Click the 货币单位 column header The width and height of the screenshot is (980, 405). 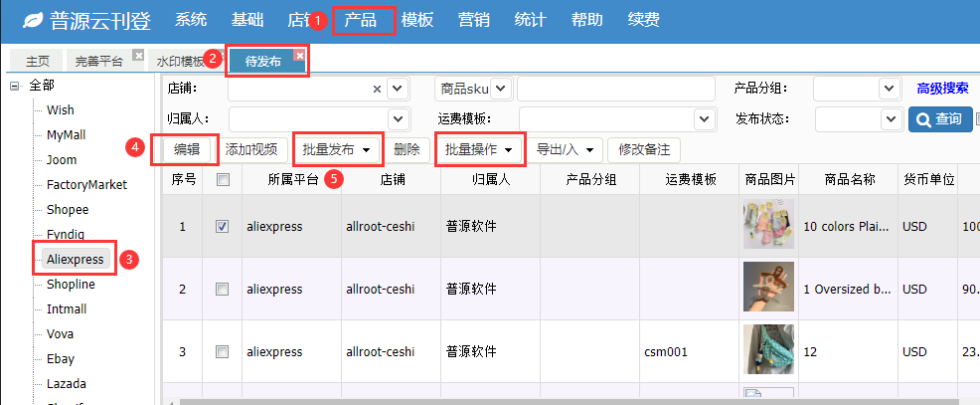pos(928,180)
